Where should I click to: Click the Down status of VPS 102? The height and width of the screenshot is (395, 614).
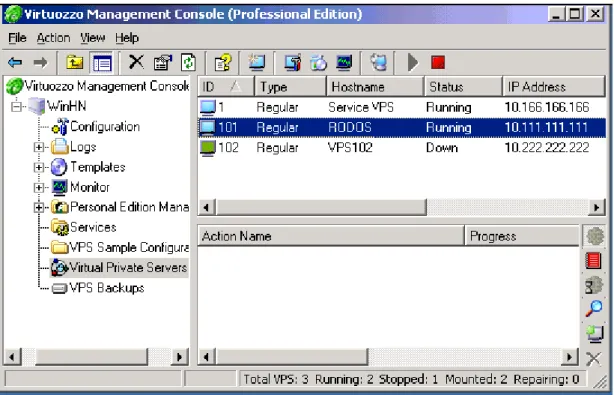[442, 148]
